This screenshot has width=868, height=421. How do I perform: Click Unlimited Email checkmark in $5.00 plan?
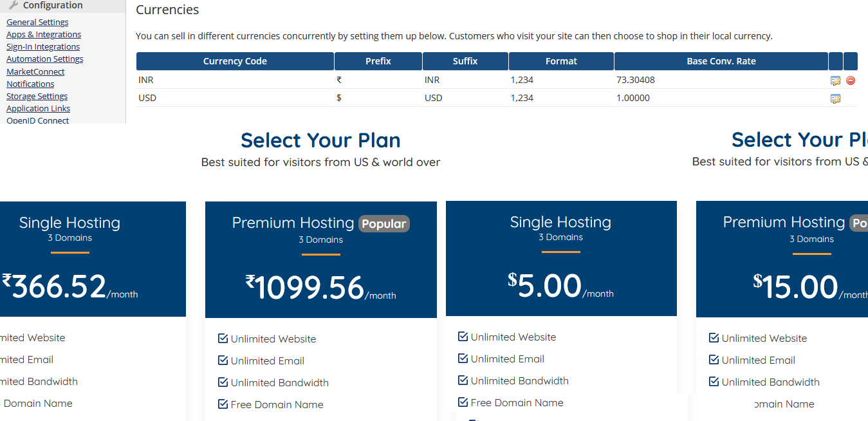tap(463, 358)
